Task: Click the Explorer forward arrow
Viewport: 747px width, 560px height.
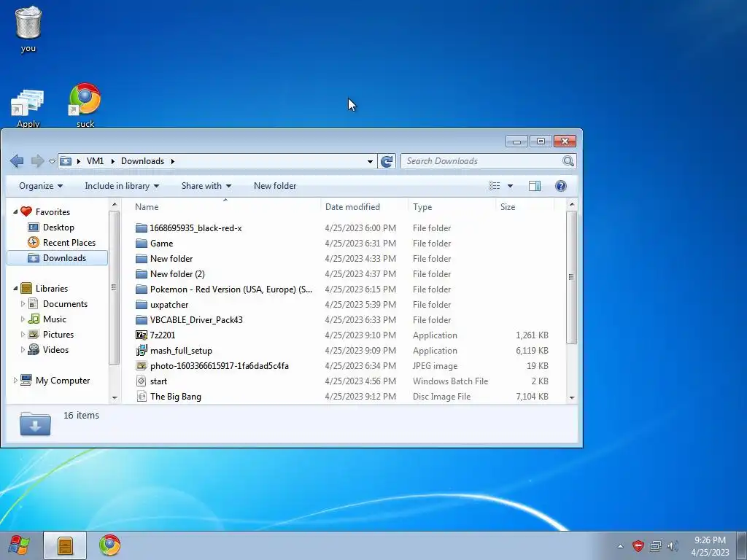Action: point(36,161)
